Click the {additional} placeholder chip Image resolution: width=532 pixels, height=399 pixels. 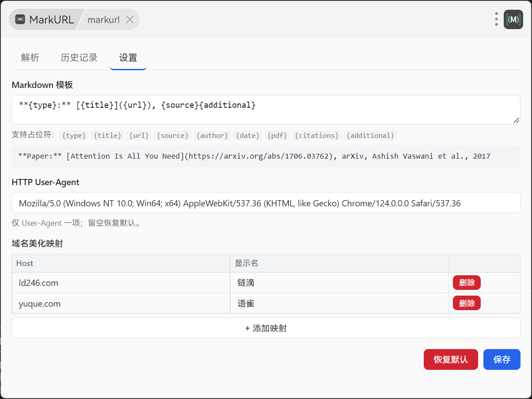pyautogui.click(x=370, y=135)
